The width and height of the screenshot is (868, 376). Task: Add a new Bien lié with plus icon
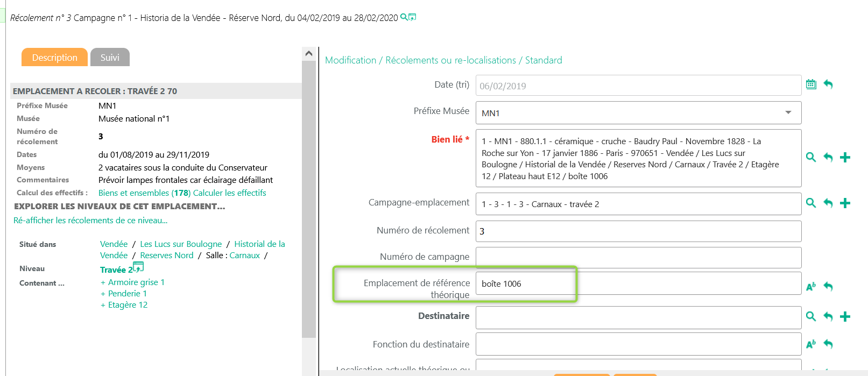click(x=845, y=157)
